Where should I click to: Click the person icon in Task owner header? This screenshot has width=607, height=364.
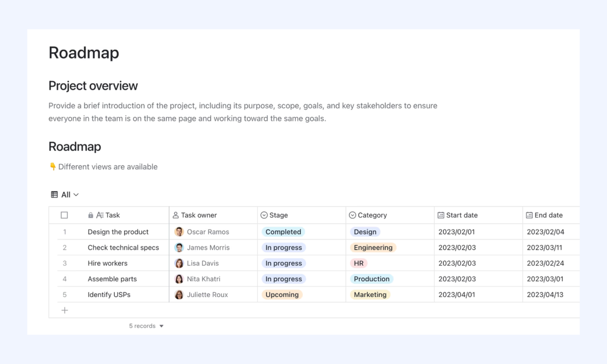(175, 215)
